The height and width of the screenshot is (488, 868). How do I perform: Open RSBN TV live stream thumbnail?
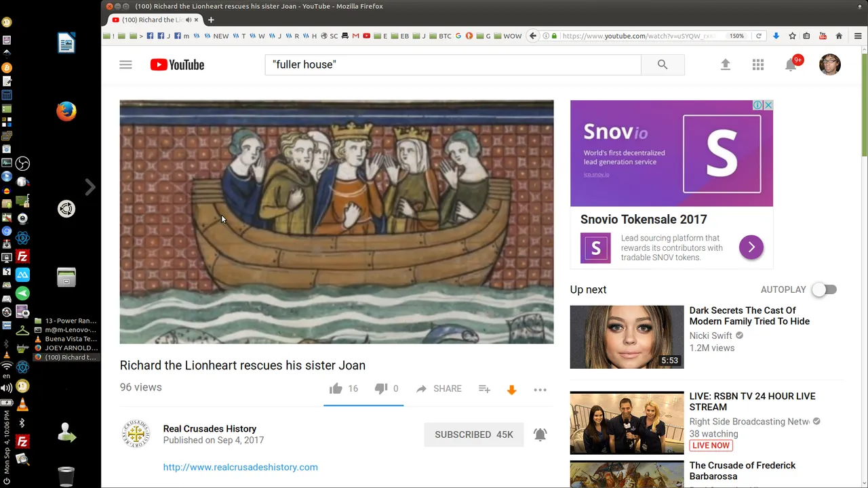pos(627,423)
